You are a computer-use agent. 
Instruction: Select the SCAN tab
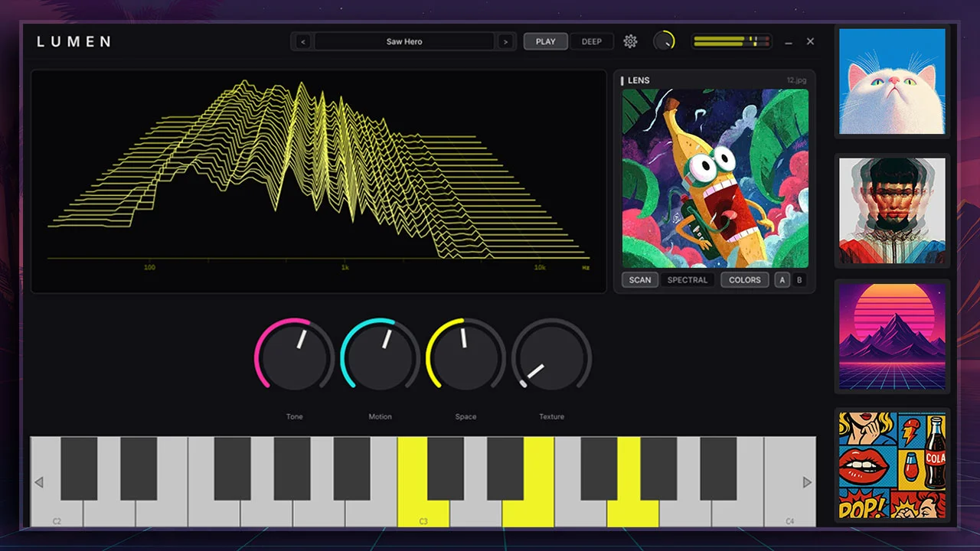[x=640, y=280]
